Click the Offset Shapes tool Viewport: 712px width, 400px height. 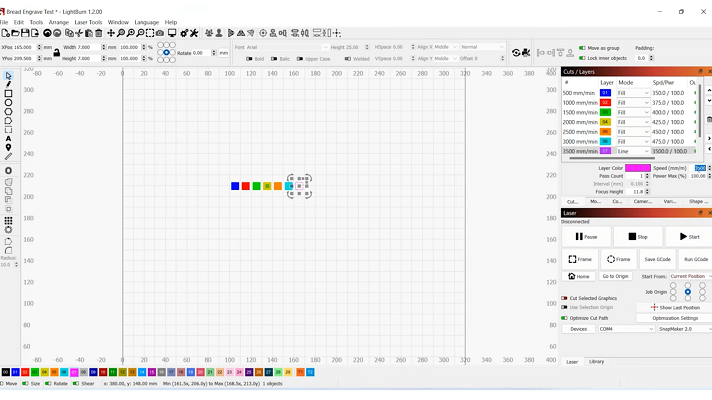click(x=8, y=171)
